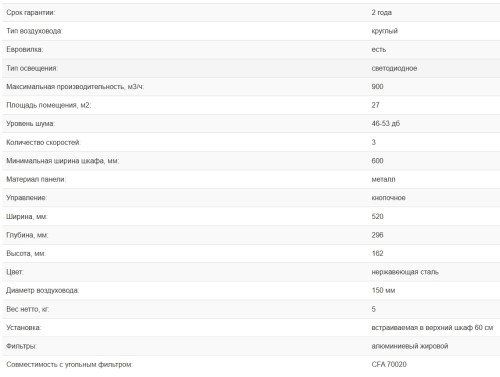Click the 'Тип воздуховода' label

pyautogui.click(x=34, y=31)
